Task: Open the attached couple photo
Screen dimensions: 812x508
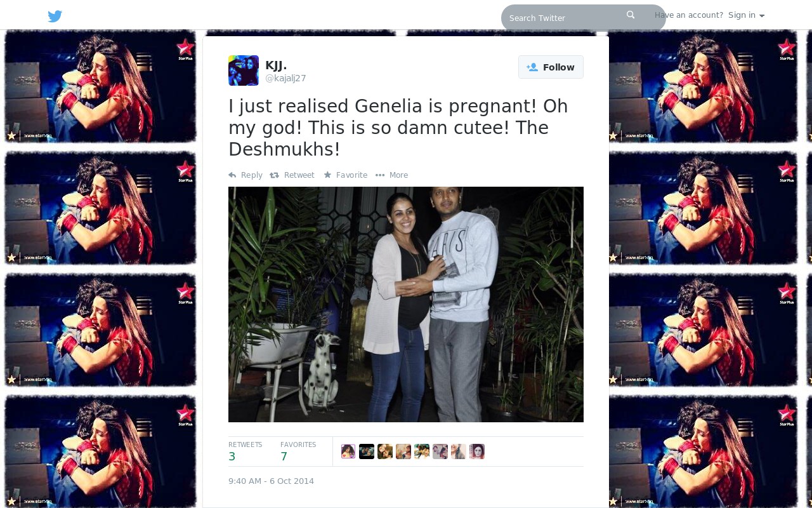Action: 406,304
